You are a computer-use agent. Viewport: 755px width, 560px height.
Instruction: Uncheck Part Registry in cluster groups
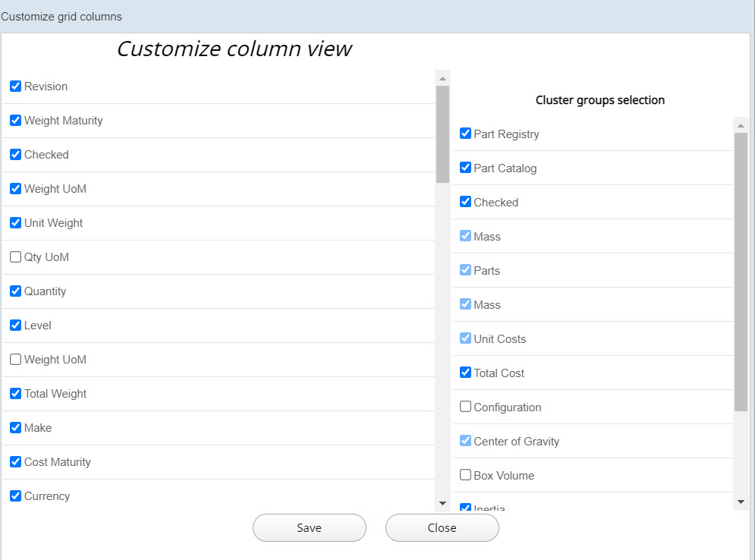(465, 133)
